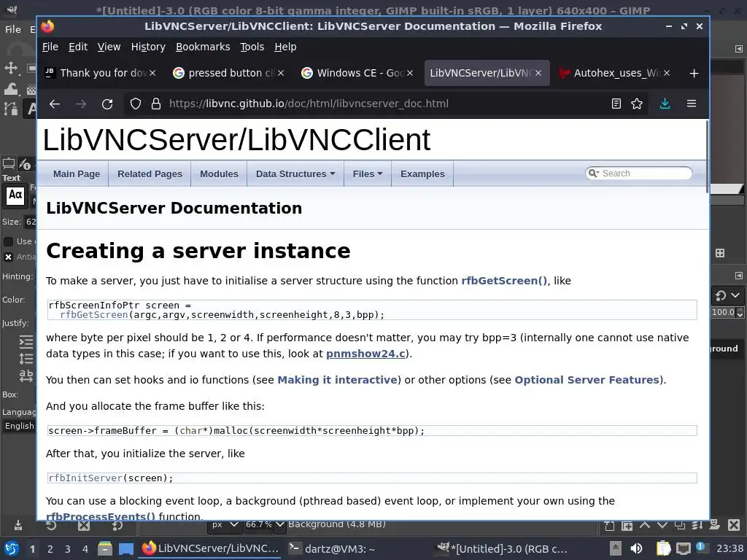The width and height of the screenshot is (747, 560).
Task: Open Firefox Bookmarks menu
Action: [203, 47]
